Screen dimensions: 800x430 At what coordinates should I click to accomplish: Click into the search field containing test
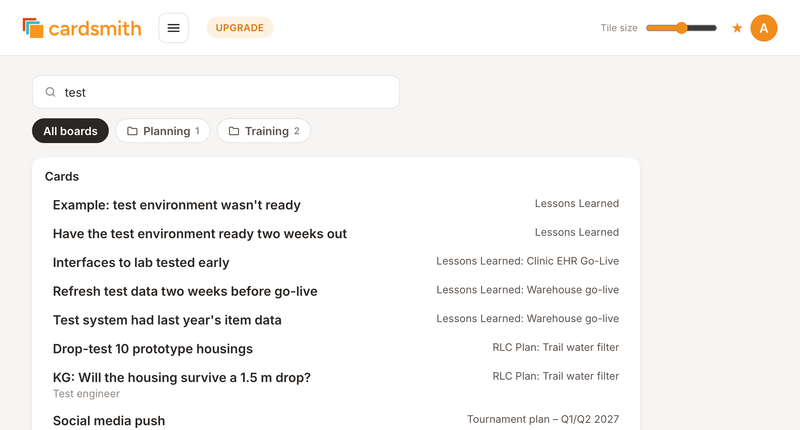coord(216,92)
